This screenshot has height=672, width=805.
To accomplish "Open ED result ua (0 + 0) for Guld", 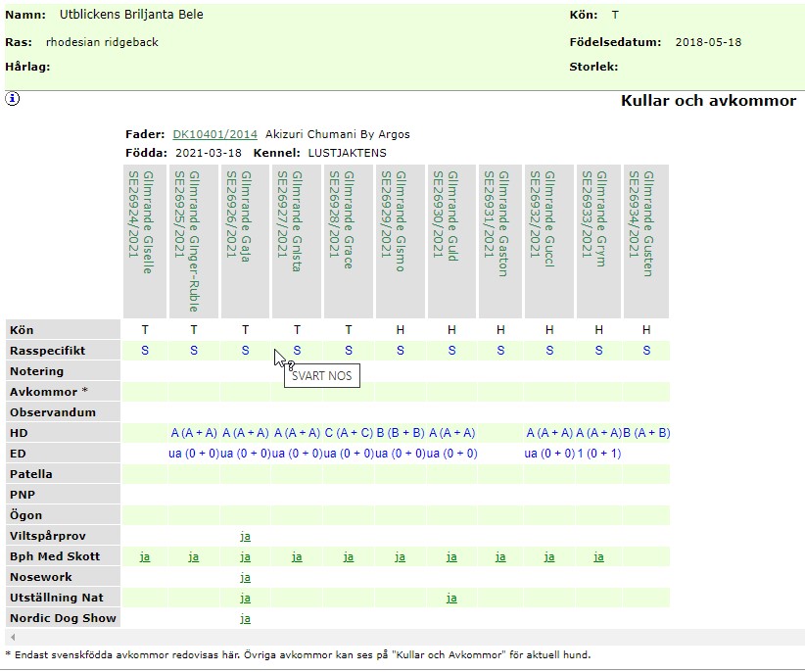I will [451, 454].
